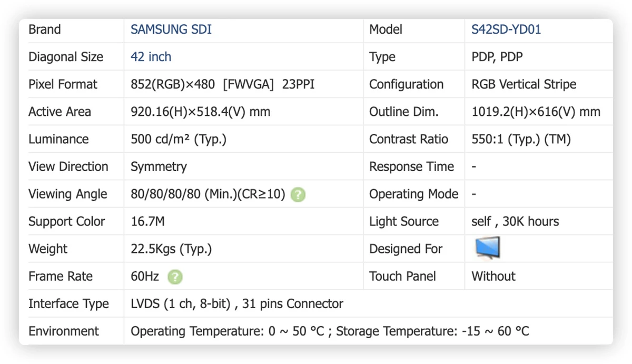Open the SAMSUNG SDI brand link
This screenshot has width=632, height=364.
pos(171,29)
